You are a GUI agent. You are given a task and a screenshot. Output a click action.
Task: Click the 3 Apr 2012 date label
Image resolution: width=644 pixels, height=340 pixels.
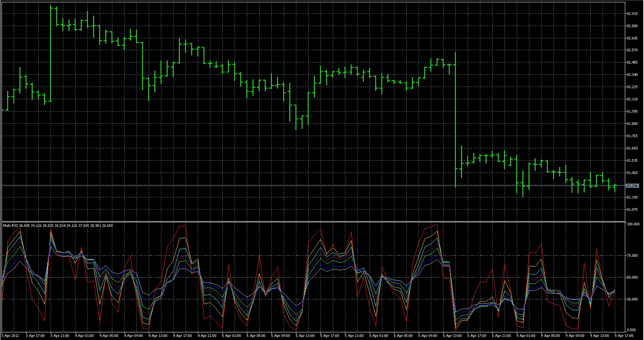pos(10,336)
